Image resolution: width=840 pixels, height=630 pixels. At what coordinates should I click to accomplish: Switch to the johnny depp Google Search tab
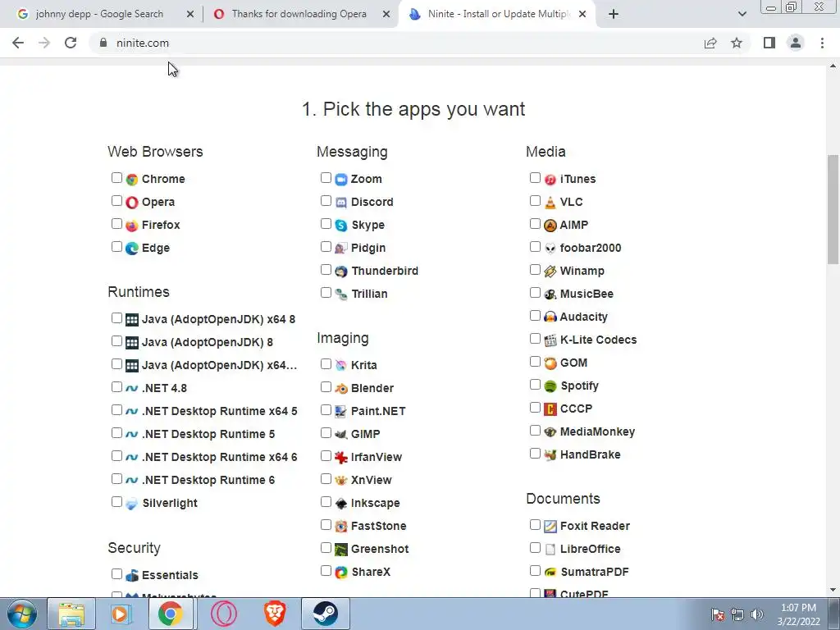pyautogui.click(x=99, y=14)
